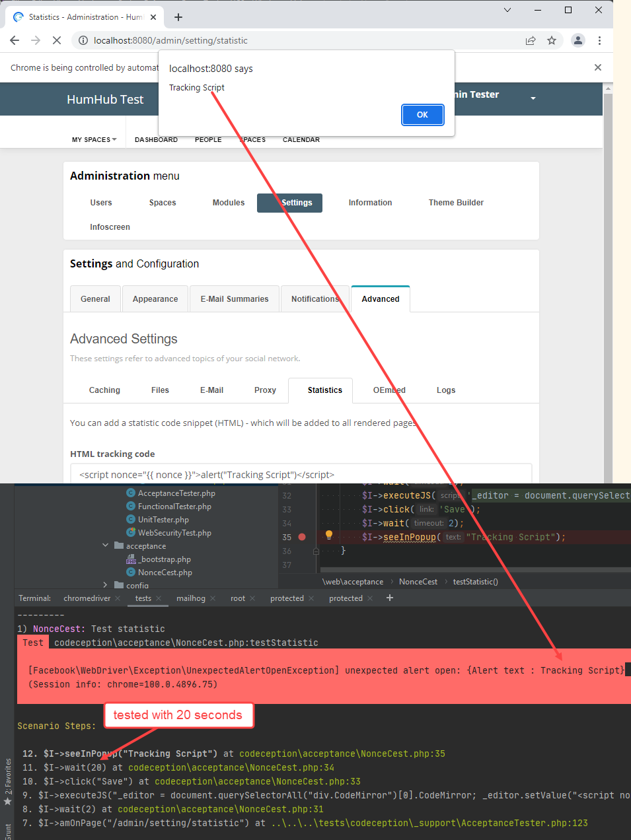The width and height of the screenshot is (631, 840).
Task: Switch to General settings tab
Action: (95, 299)
